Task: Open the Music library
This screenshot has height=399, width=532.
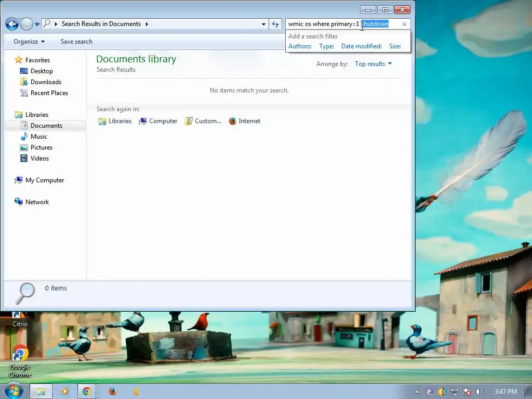Action: (x=38, y=137)
